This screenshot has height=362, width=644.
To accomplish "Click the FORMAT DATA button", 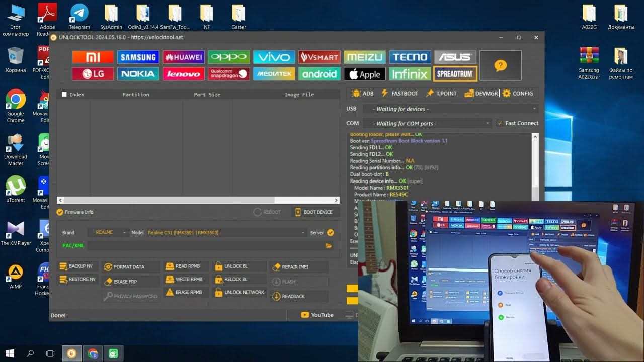I will point(130,267).
